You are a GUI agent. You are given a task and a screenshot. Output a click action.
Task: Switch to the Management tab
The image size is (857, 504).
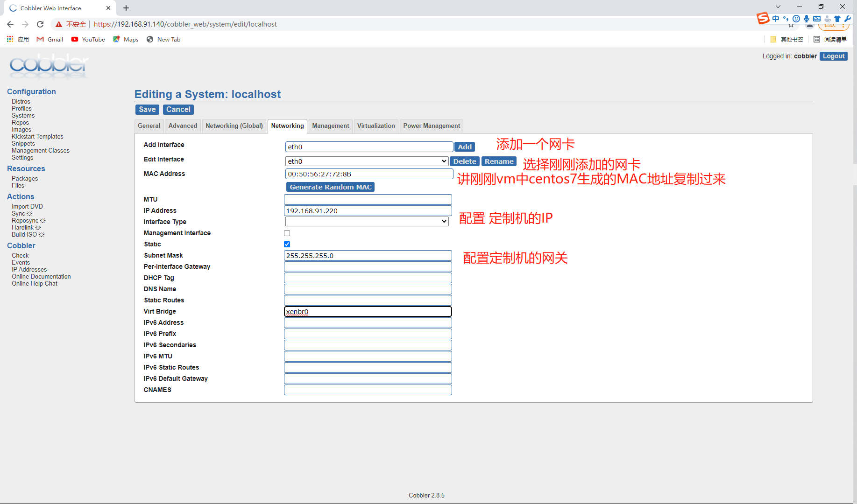click(x=331, y=126)
